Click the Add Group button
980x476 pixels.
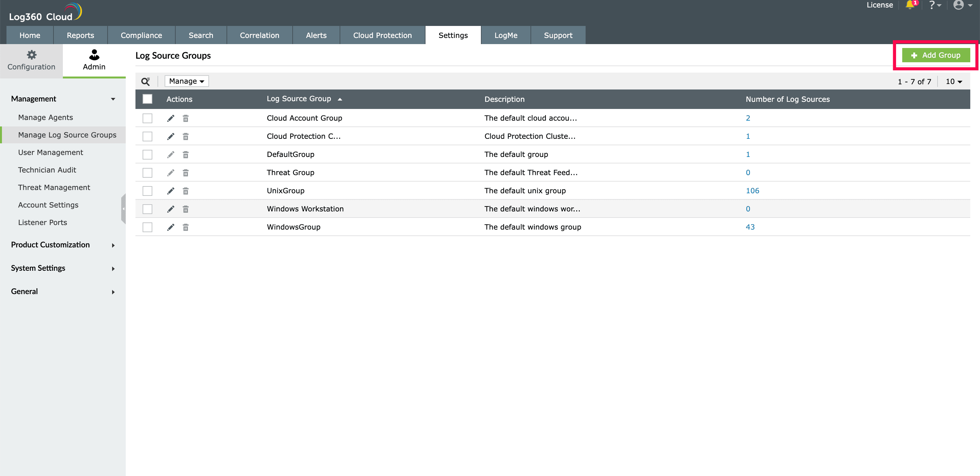pos(936,55)
